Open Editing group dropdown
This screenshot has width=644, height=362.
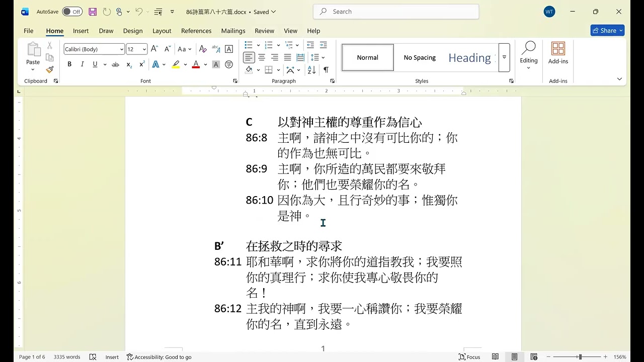coord(529,56)
